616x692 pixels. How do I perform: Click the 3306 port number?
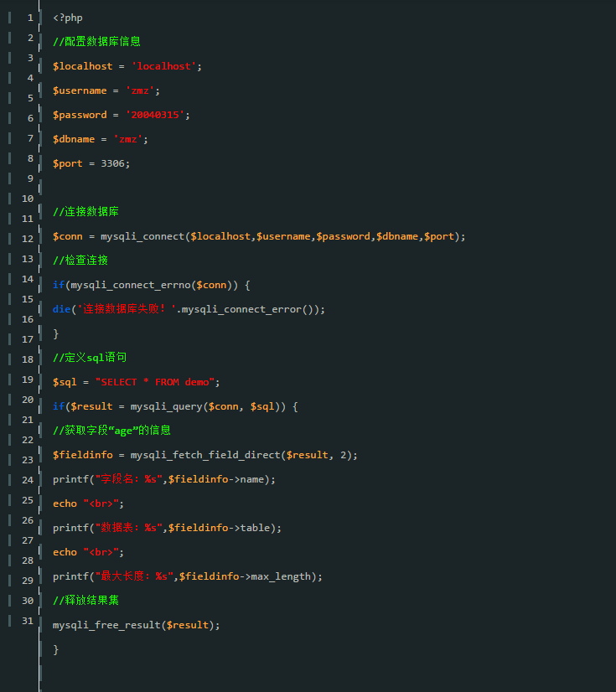[x=112, y=163]
